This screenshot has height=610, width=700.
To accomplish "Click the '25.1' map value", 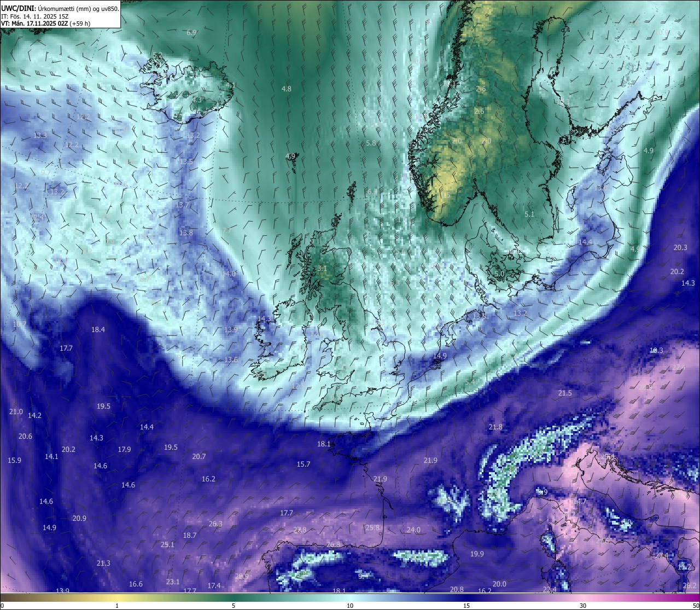I will click(x=167, y=545).
